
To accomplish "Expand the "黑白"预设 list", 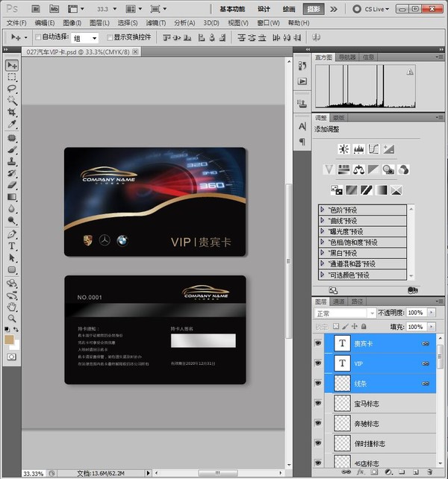I will tap(322, 253).
